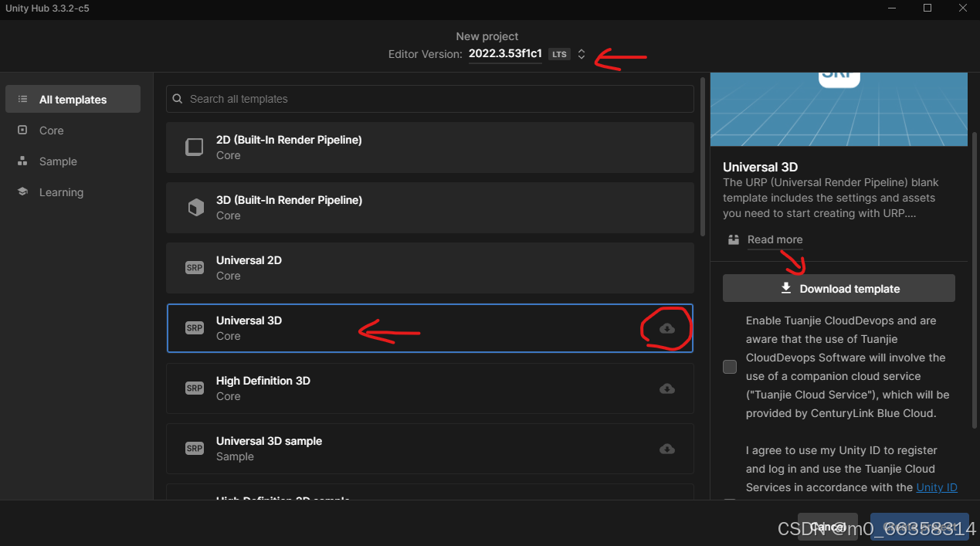Click the search magnifier icon
Screen dimensions: 980x546
pyautogui.click(x=178, y=99)
